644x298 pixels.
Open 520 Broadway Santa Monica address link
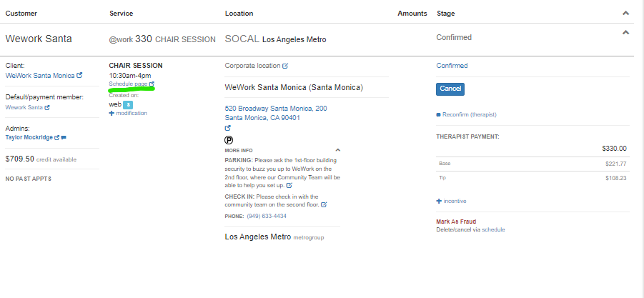pyautogui.click(x=275, y=109)
